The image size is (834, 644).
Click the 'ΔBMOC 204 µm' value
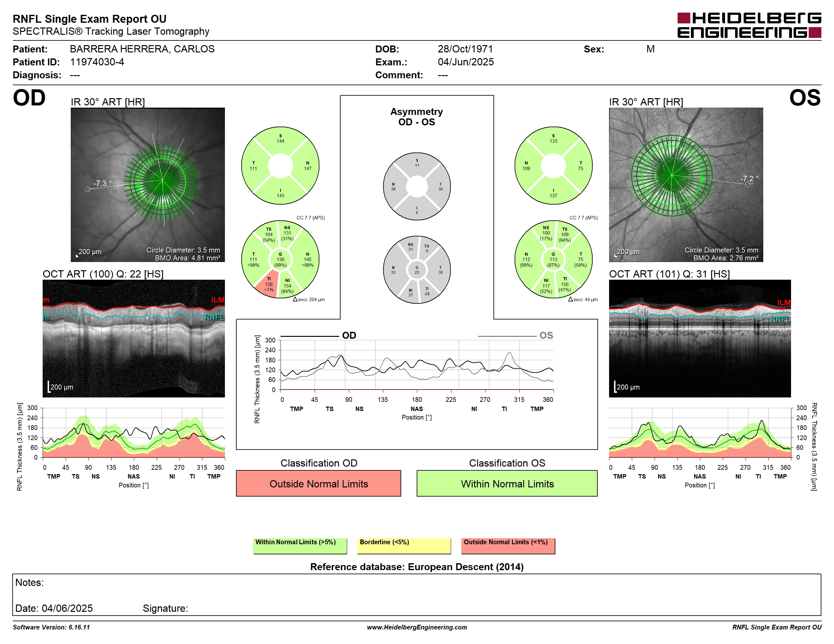(309, 300)
